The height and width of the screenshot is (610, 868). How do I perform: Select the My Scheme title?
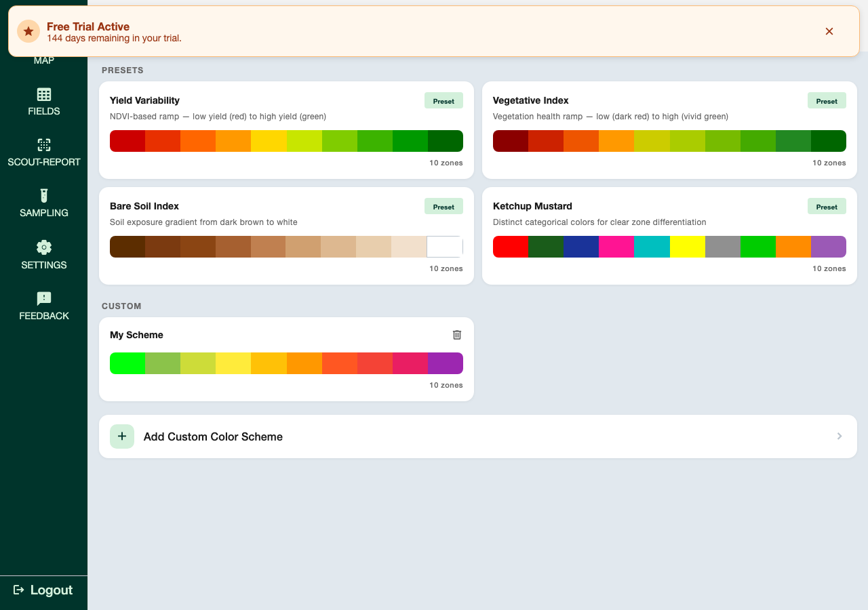tap(136, 335)
